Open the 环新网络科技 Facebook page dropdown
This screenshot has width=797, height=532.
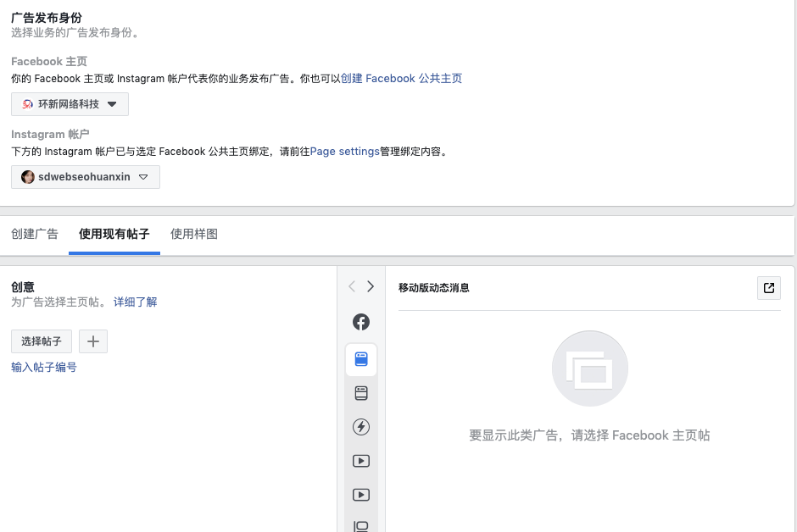tap(70, 104)
